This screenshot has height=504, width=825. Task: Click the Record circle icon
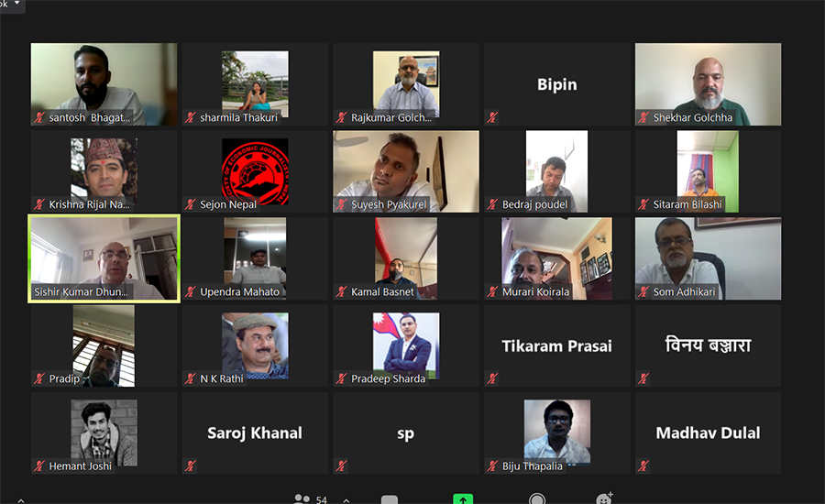[x=536, y=499]
